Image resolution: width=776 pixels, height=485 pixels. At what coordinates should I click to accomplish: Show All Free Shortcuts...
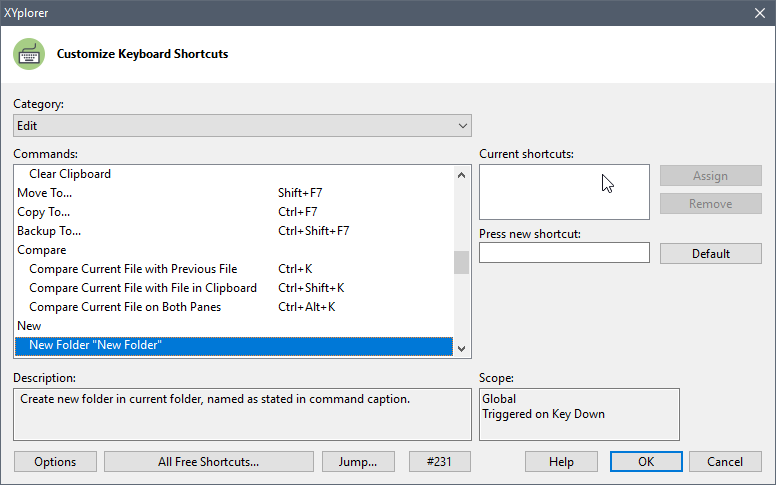coord(208,462)
